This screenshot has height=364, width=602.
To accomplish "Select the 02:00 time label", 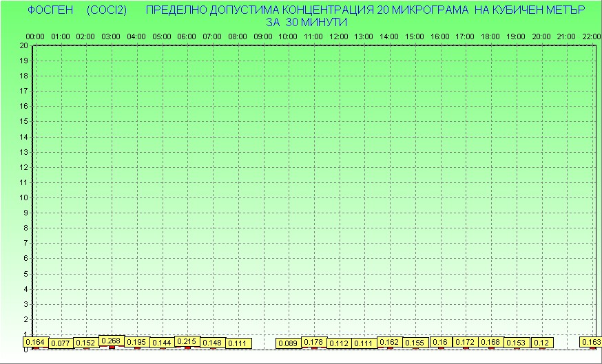I will pos(85,37).
